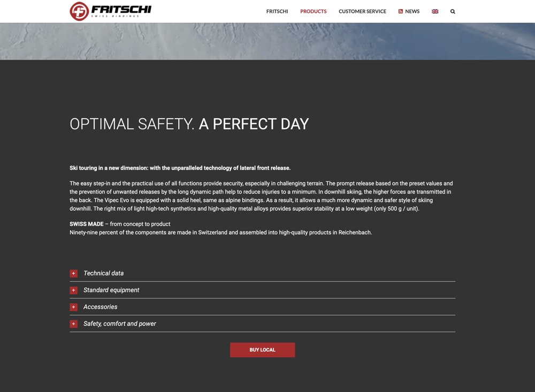Expand the Technical data section
This screenshot has width=535, height=392.
point(262,273)
